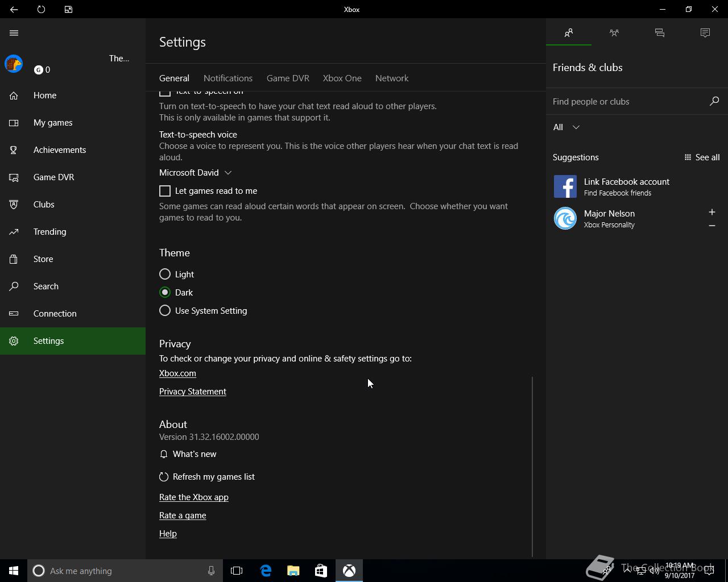Switch to the Game DVR settings tab

(288, 78)
